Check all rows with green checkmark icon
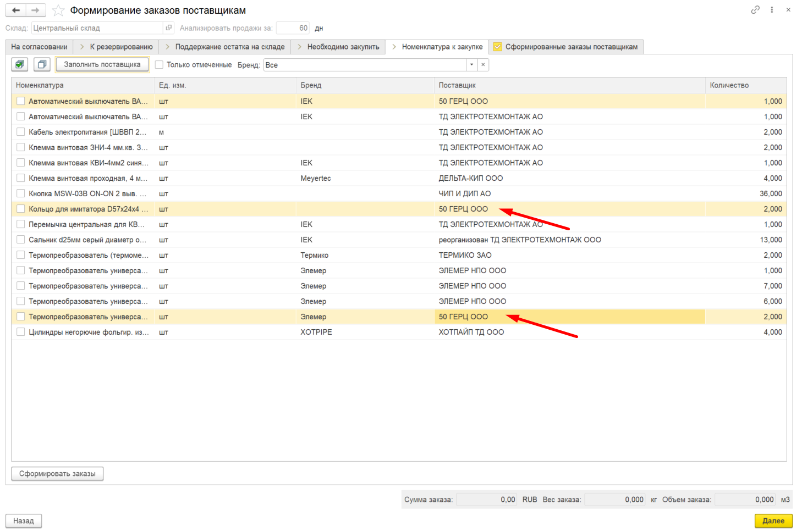Image resolution: width=802 pixels, height=532 pixels. click(x=20, y=64)
